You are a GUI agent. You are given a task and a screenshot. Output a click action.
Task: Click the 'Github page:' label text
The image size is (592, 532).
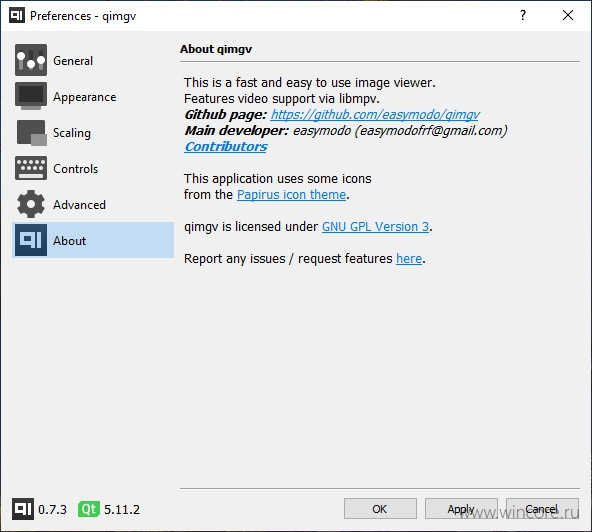[225, 114]
